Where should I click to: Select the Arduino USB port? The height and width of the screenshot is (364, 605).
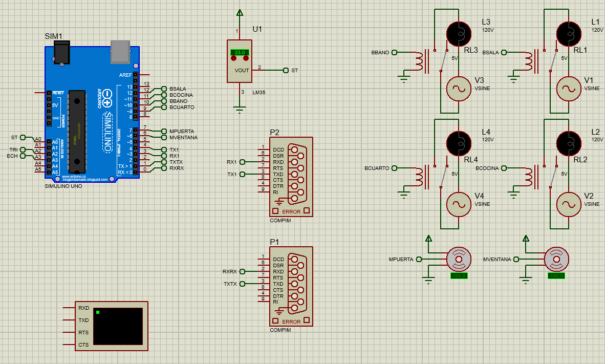click(x=120, y=52)
